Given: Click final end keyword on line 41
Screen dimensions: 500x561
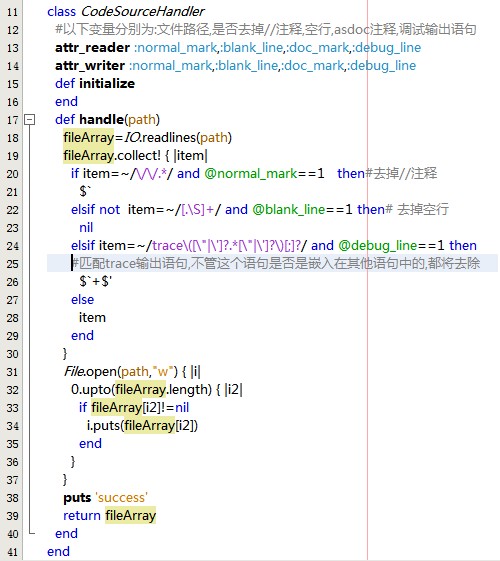Looking at the screenshot, I should coord(58,551).
